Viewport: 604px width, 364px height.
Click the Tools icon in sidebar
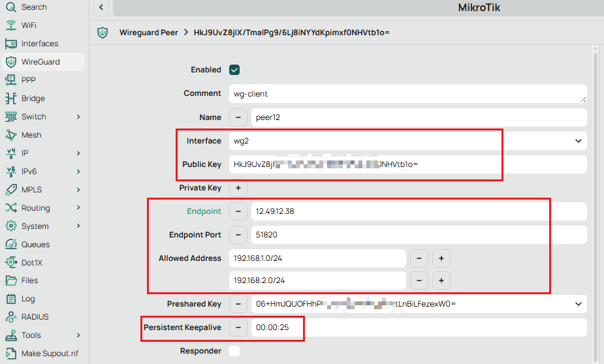tap(11, 335)
